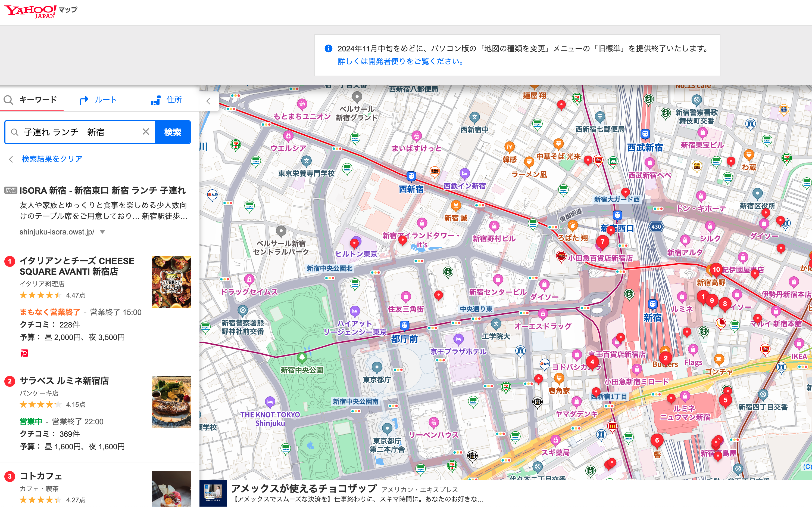812x507 pixels.
Task: Collapse the sidebar with the left chevron
Action: tap(208, 101)
